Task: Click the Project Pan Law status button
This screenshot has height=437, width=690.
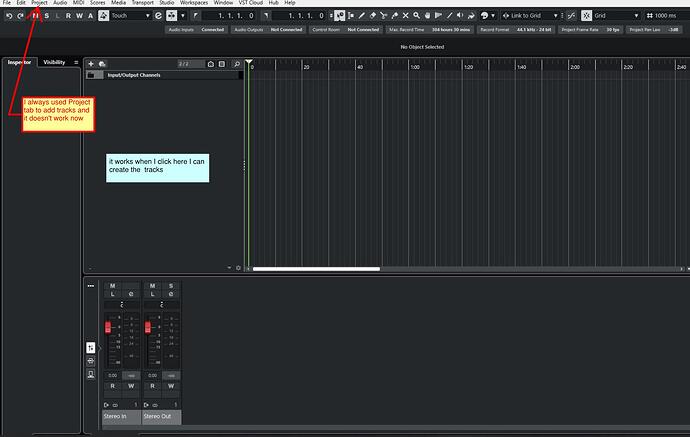Action: (x=653, y=29)
